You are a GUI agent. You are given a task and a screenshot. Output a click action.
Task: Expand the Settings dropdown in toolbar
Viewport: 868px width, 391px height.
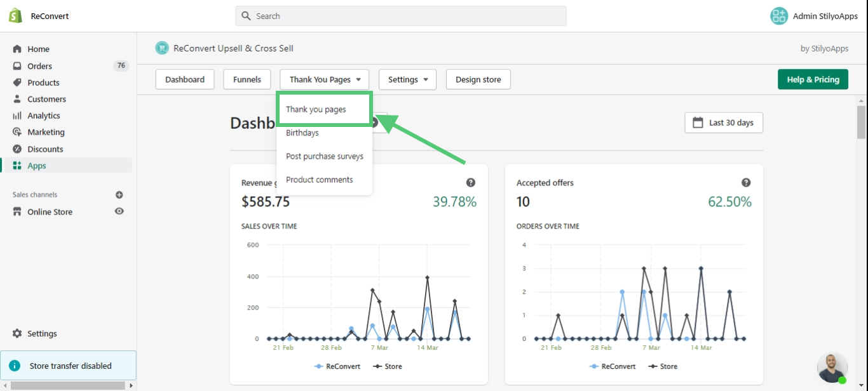click(407, 79)
